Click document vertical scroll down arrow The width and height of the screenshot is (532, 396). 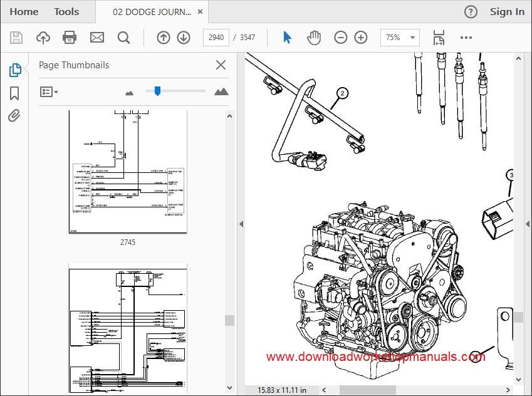click(518, 380)
